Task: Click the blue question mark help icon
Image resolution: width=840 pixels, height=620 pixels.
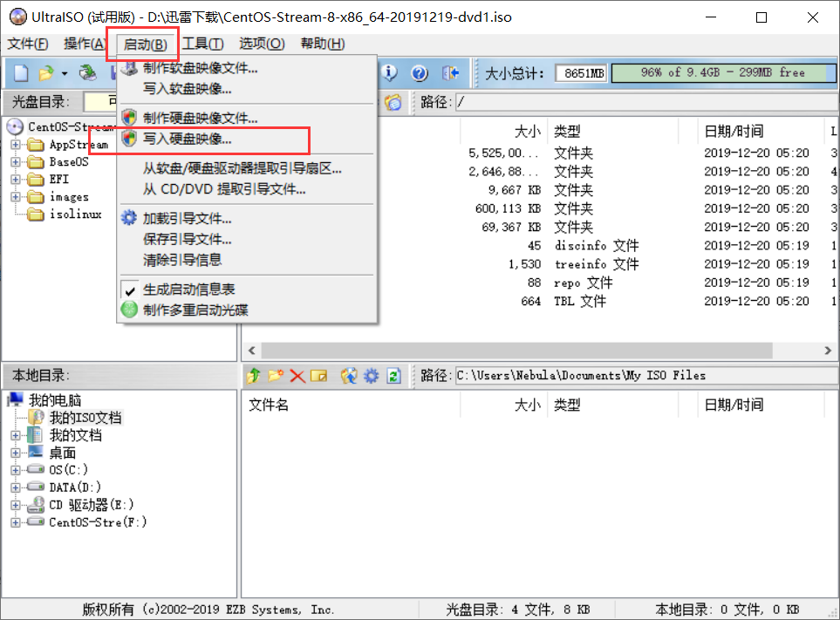Action: pos(420,73)
